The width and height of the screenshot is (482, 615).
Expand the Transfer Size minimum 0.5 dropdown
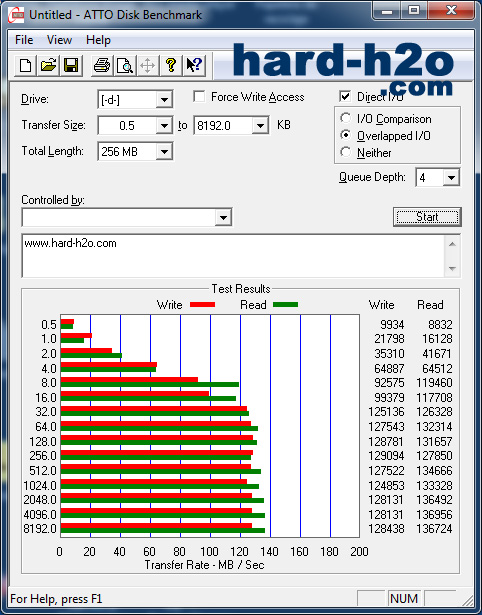point(164,126)
